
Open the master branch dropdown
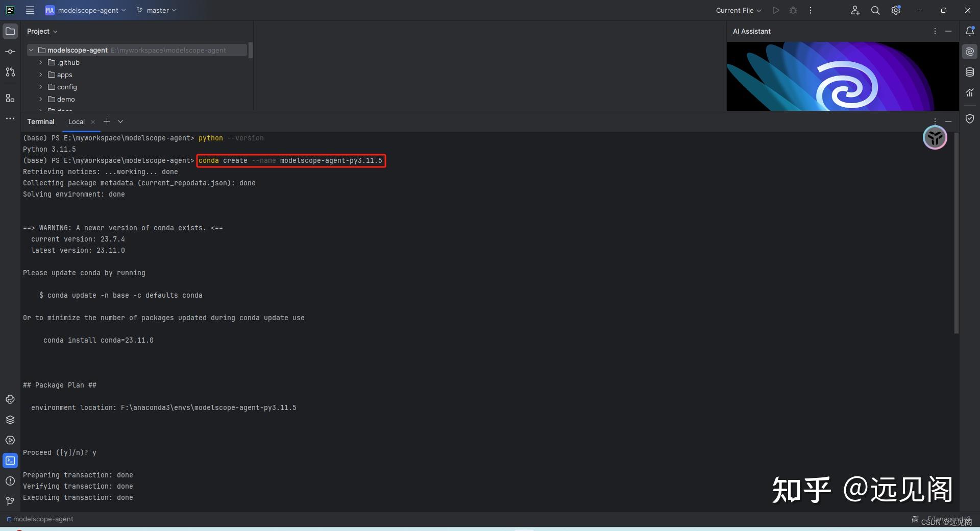(x=156, y=10)
